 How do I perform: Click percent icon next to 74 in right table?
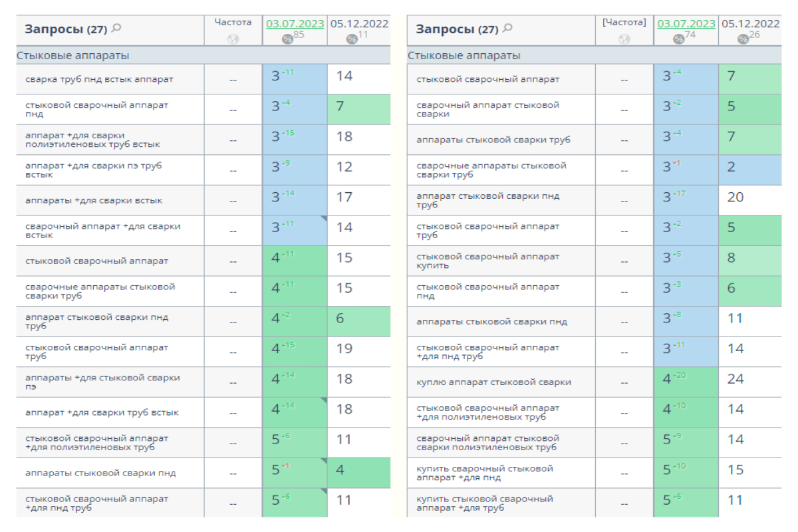point(678,39)
